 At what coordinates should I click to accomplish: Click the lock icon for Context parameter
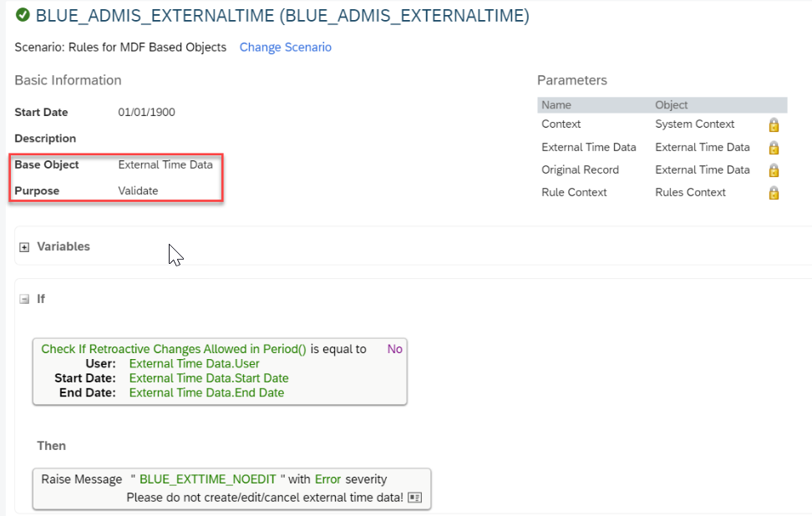(774, 124)
